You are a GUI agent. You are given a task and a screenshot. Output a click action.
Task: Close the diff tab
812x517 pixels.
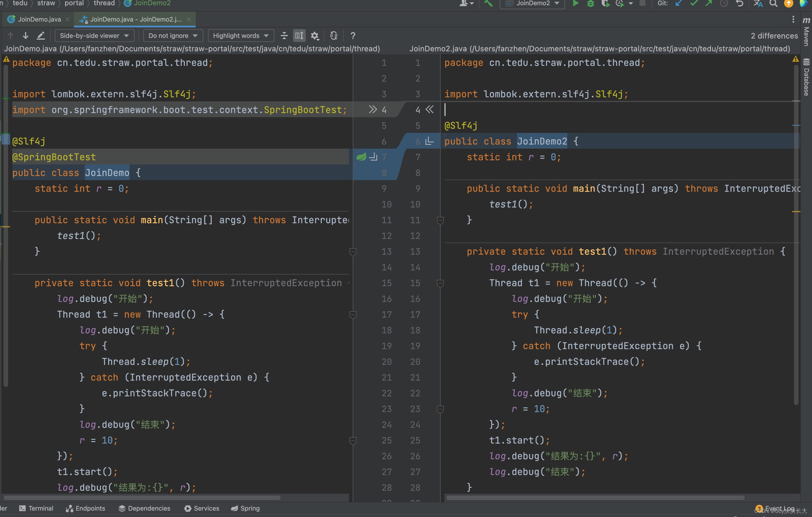(189, 19)
